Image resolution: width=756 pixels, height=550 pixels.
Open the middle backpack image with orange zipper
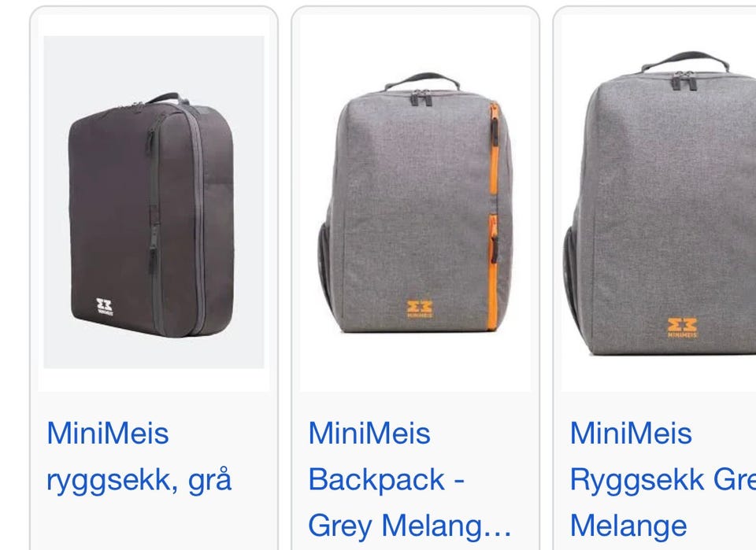click(415, 202)
